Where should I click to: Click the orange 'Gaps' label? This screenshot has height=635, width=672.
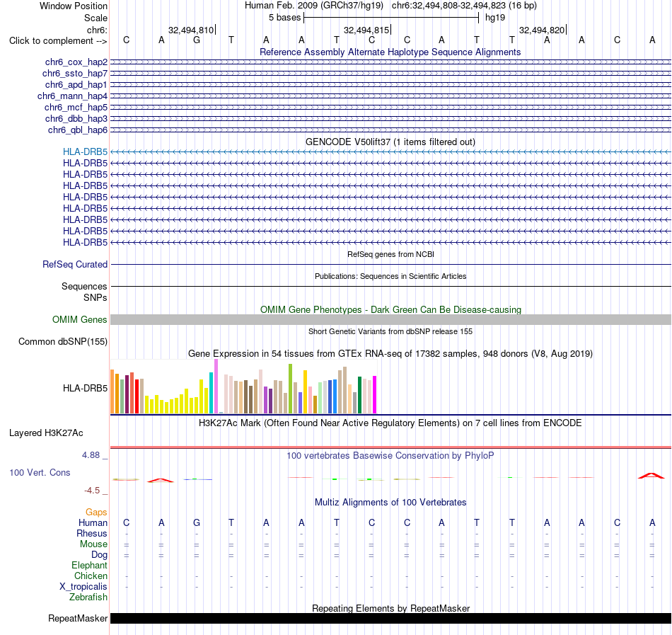click(x=96, y=513)
